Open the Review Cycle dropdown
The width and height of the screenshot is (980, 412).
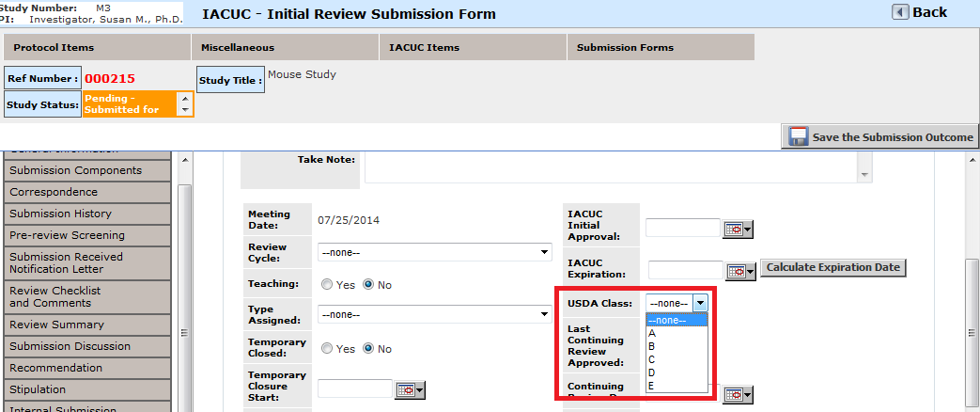click(x=435, y=252)
